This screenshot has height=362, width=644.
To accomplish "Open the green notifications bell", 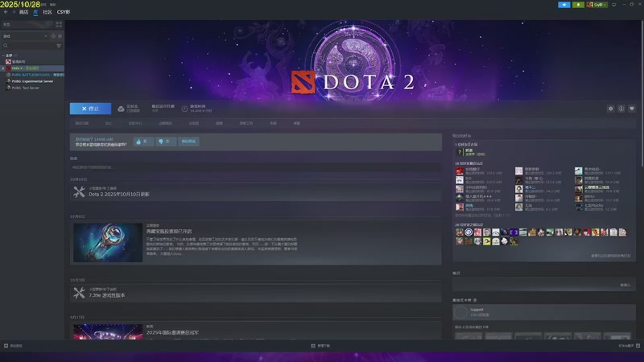I will pos(578,5).
